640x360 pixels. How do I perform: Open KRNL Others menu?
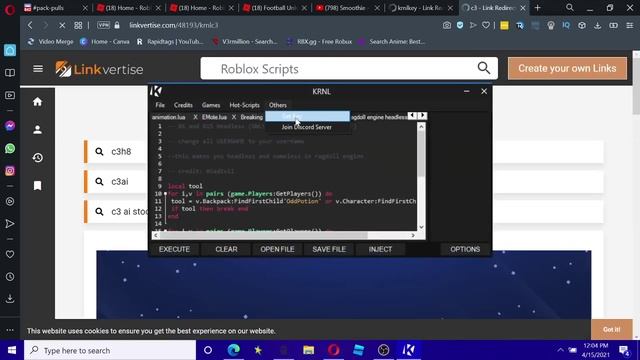point(278,105)
